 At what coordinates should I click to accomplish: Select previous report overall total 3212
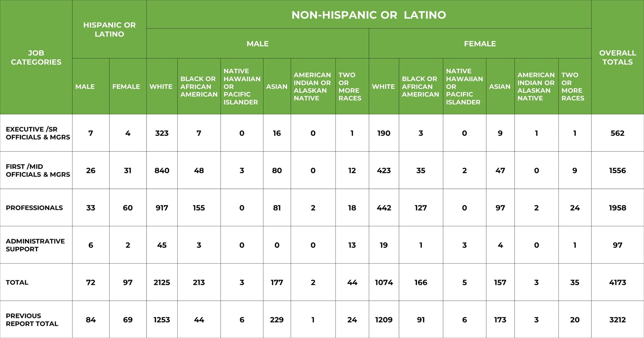pos(617,320)
